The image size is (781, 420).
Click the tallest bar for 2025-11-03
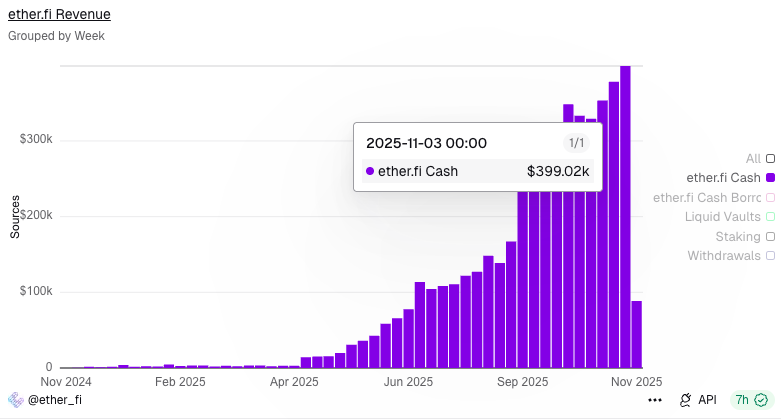pos(625,250)
